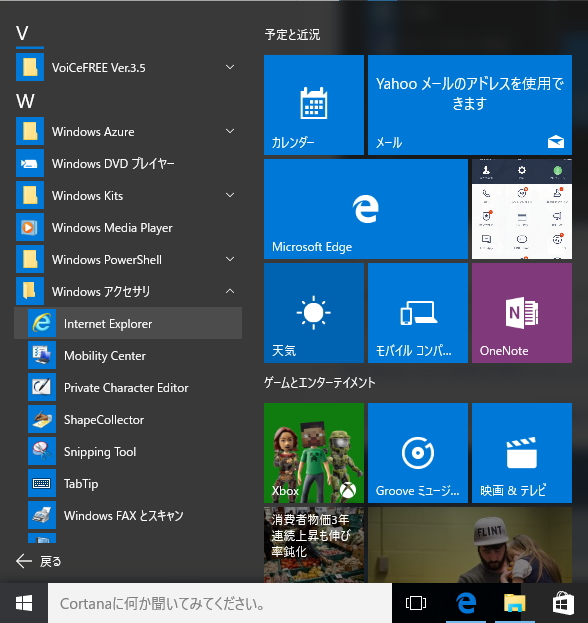Image resolution: width=588 pixels, height=623 pixels.
Task: Open the Windows Media Player icon
Action: tap(30, 227)
